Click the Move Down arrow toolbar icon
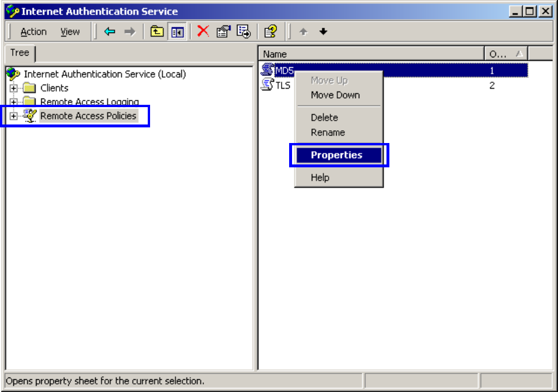 323,32
